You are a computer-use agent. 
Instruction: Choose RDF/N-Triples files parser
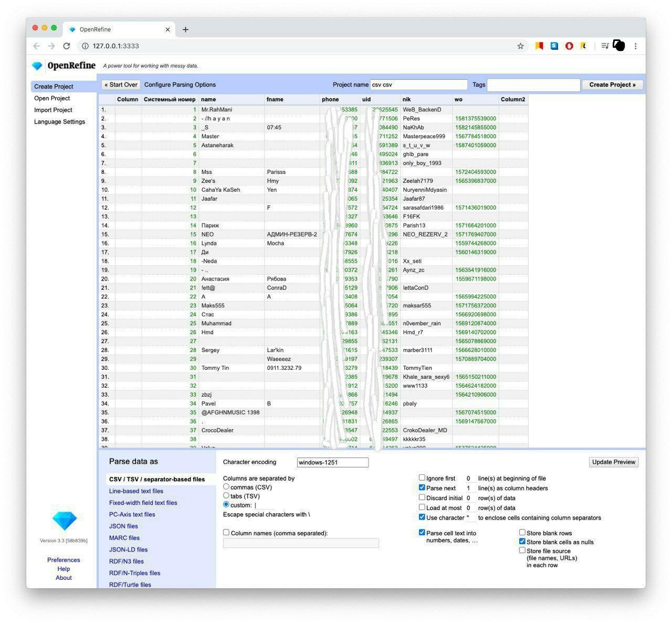point(134,573)
